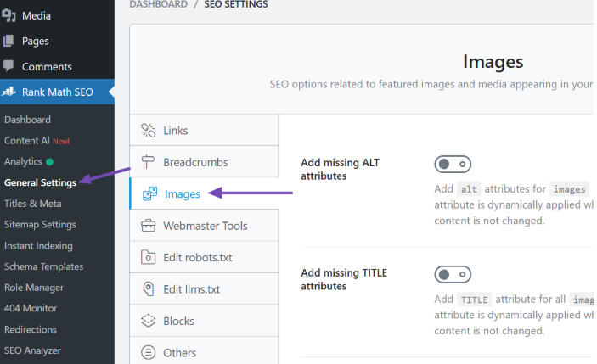Click the Links tab chain icon
Screen dimensions: 597x364
tap(148, 130)
